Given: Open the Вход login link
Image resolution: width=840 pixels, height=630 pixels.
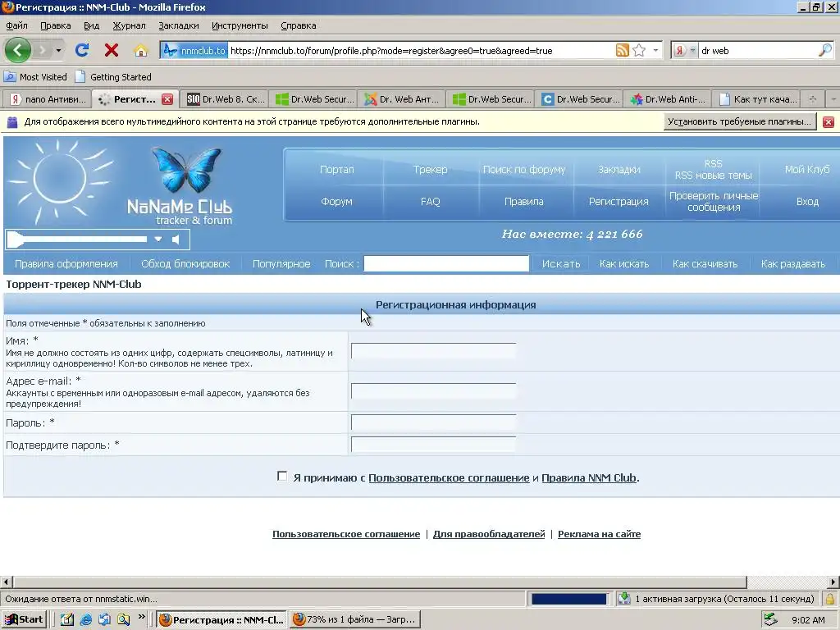Looking at the screenshot, I should point(807,202).
